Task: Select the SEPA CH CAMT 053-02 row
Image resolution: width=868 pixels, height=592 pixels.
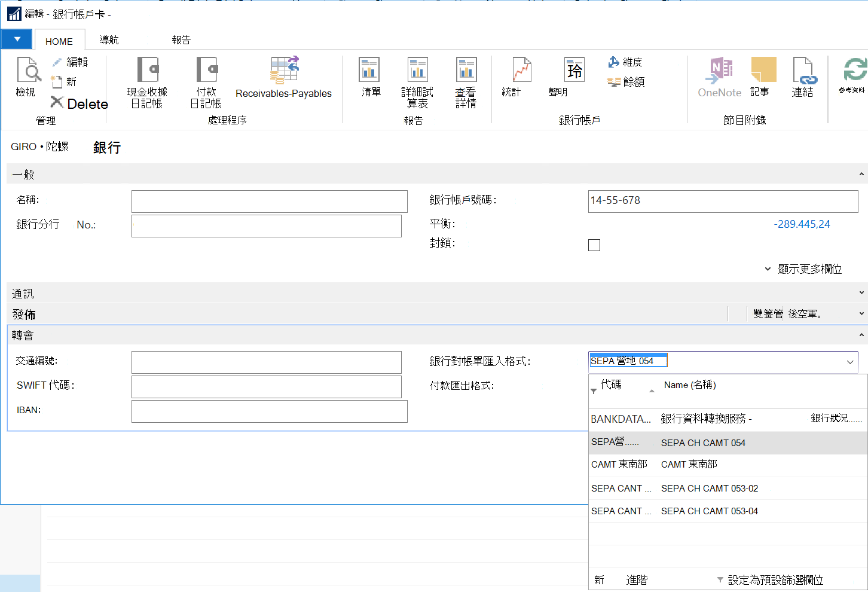Action: click(728, 489)
